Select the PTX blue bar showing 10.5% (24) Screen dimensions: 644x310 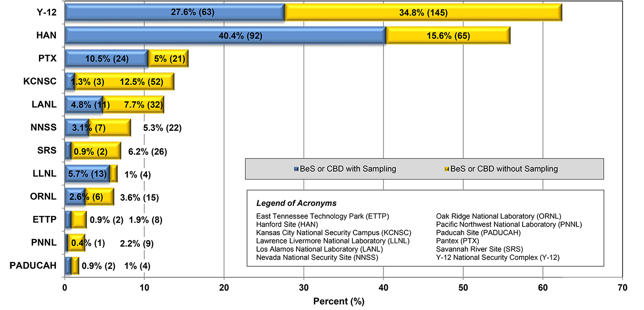pyautogui.click(x=107, y=58)
